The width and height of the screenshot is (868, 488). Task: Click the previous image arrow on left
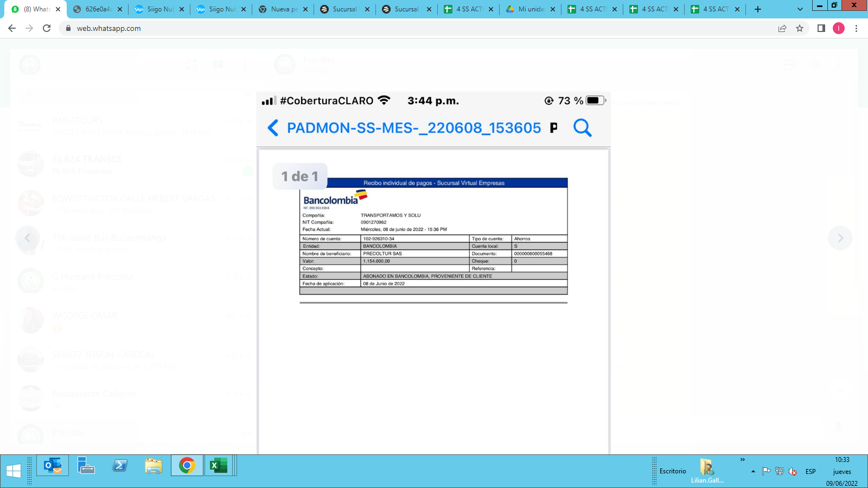point(28,238)
